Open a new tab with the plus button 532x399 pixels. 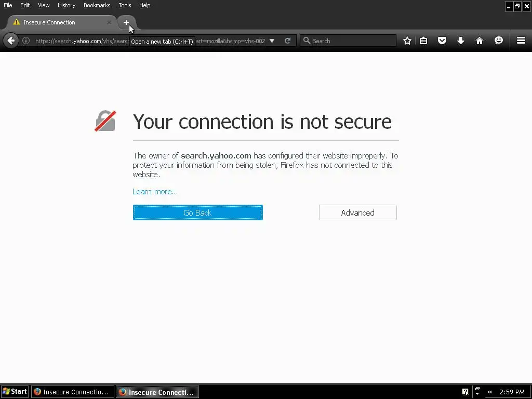pos(126,22)
